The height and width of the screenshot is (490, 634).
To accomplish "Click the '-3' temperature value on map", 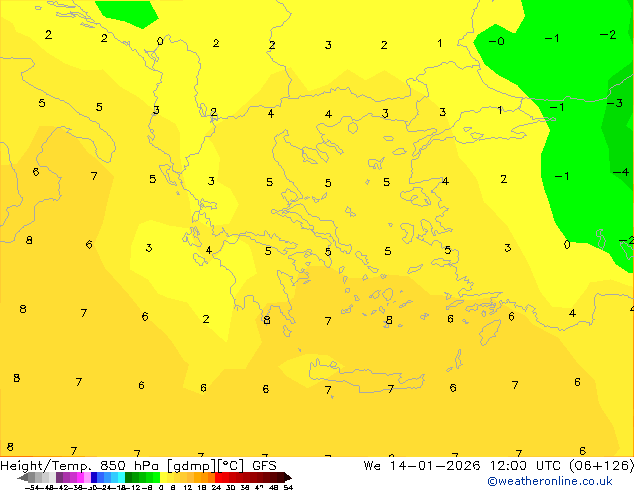I will point(615,103).
